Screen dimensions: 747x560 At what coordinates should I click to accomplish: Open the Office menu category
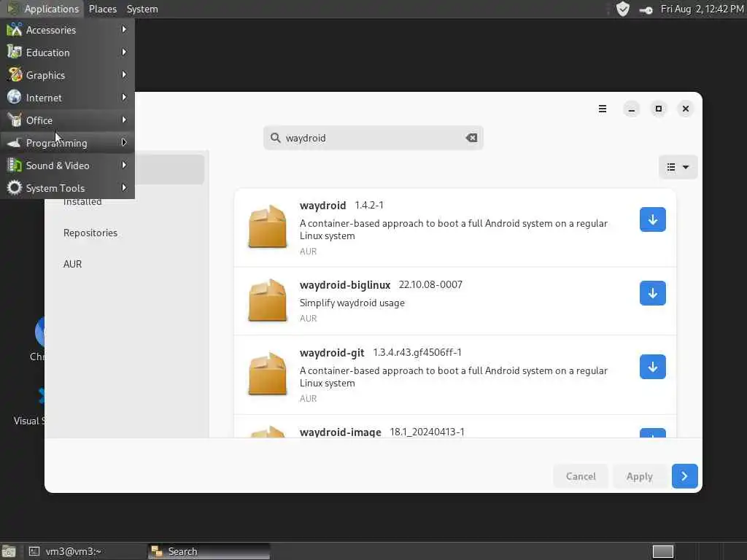pos(67,120)
